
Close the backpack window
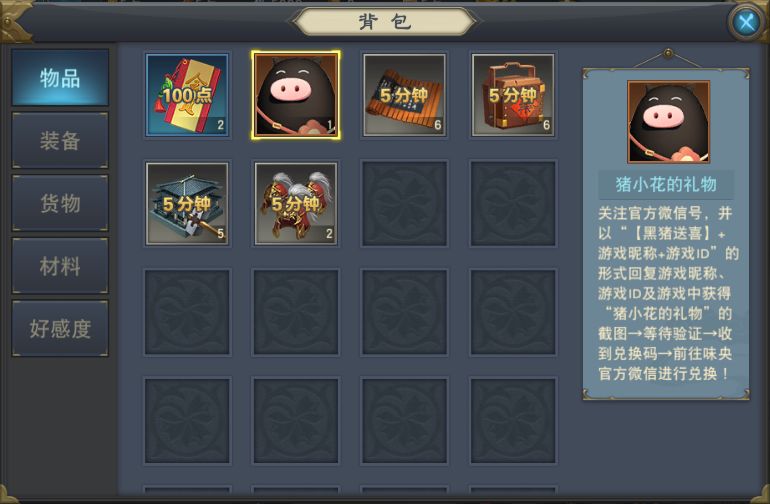746,22
